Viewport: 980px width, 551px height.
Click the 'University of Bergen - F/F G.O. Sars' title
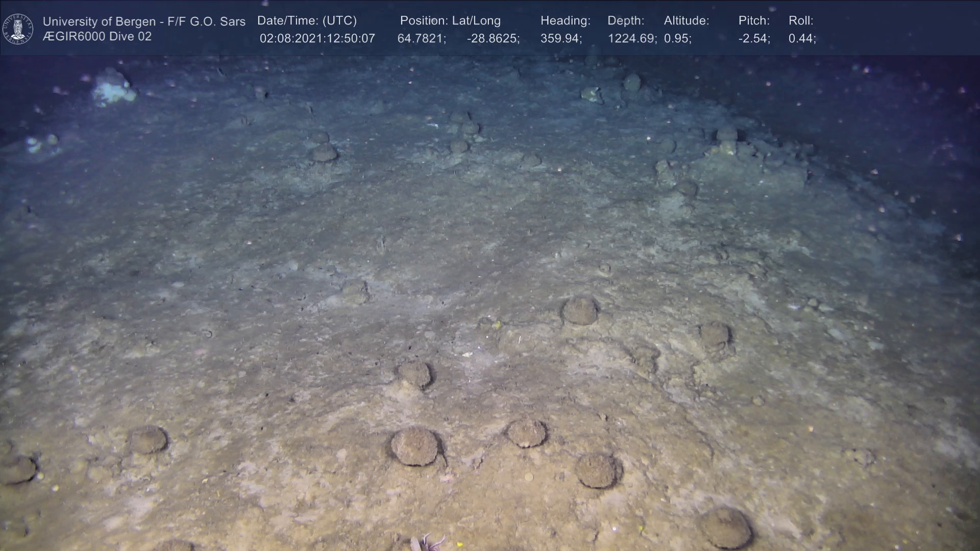tap(144, 21)
